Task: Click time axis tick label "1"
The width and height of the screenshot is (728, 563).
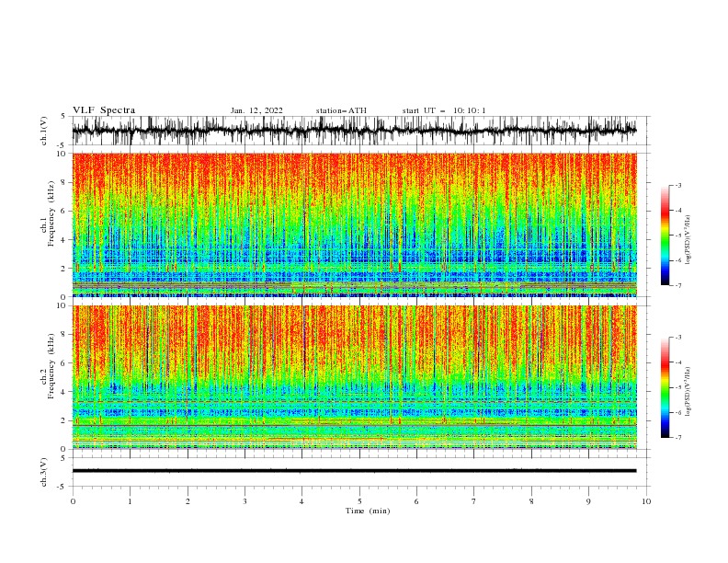Action: tap(130, 501)
